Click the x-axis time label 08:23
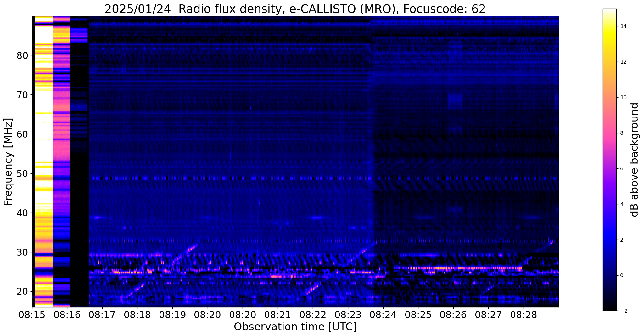The width and height of the screenshot is (644, 336). coord(348,315)
